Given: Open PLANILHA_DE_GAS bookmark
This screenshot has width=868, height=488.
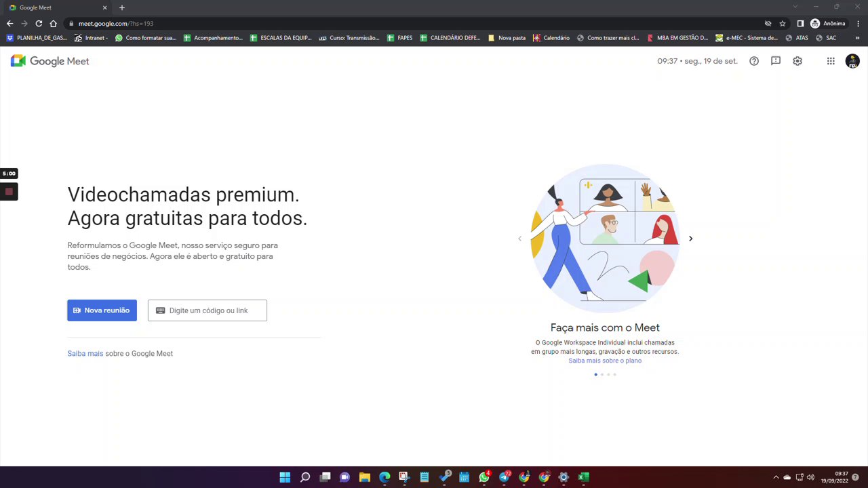Looking at the screenshot, I should click(x=37, y=38).
